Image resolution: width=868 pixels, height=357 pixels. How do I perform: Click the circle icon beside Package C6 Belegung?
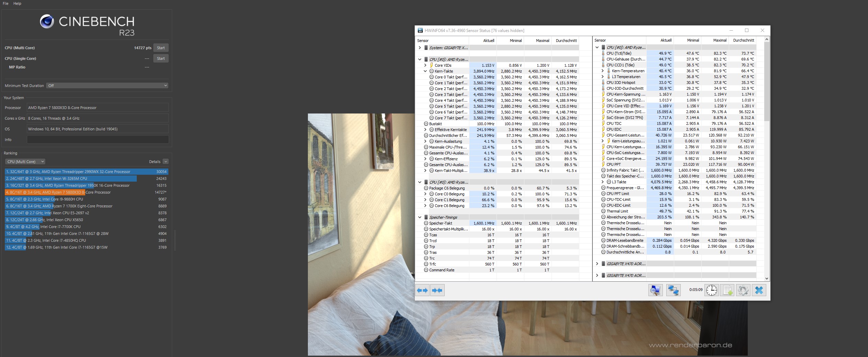(426, 188)
